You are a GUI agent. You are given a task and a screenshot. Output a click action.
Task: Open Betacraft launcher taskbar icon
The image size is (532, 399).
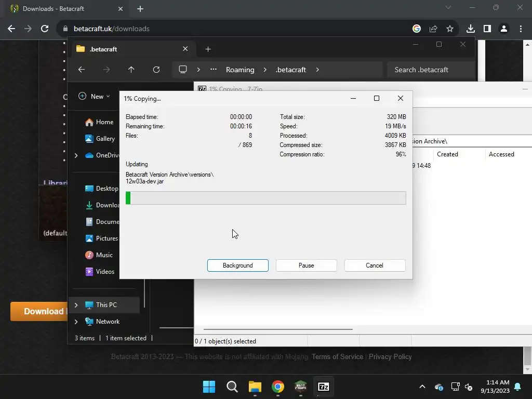click(301, 387)
